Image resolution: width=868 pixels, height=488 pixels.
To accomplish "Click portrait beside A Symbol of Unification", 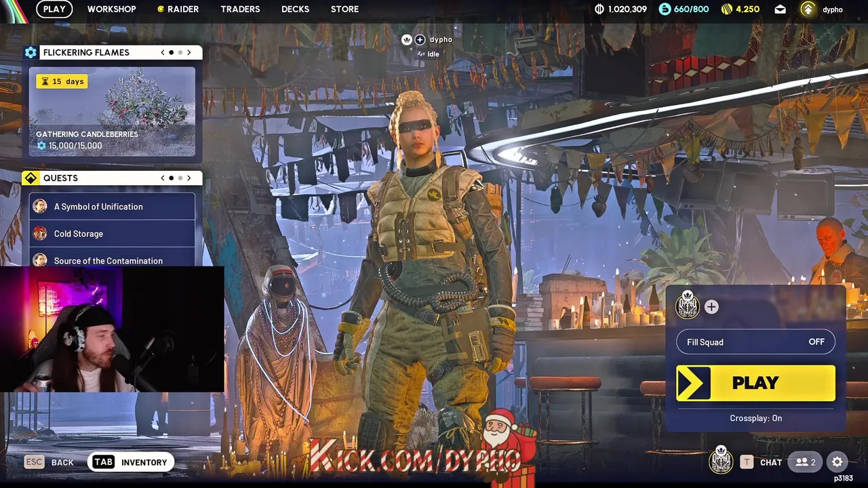I will pos(40,206).
